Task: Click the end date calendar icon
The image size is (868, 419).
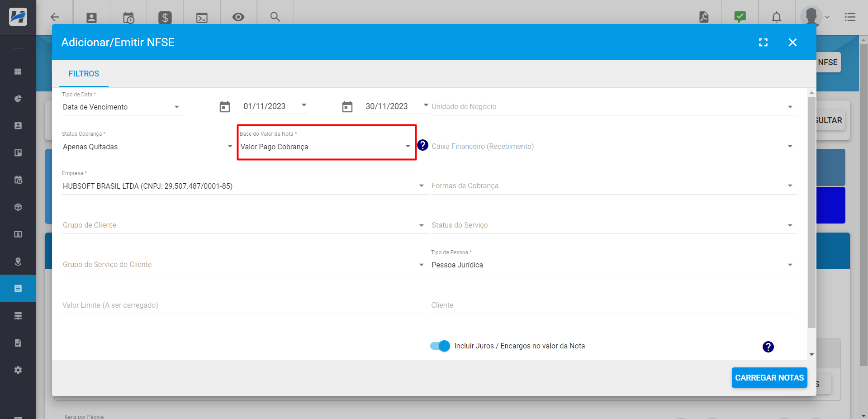Action: coord(347,107)
